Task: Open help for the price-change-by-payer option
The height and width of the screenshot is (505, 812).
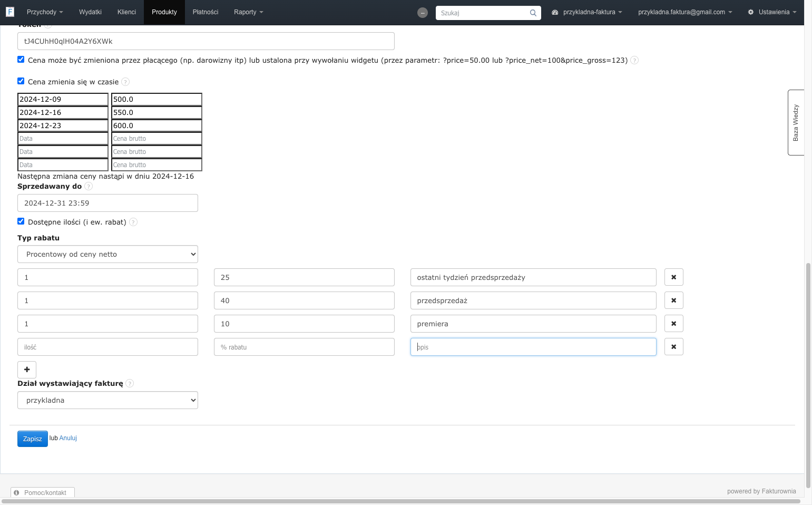Action: pyautogui.click(x=634, y=60)
